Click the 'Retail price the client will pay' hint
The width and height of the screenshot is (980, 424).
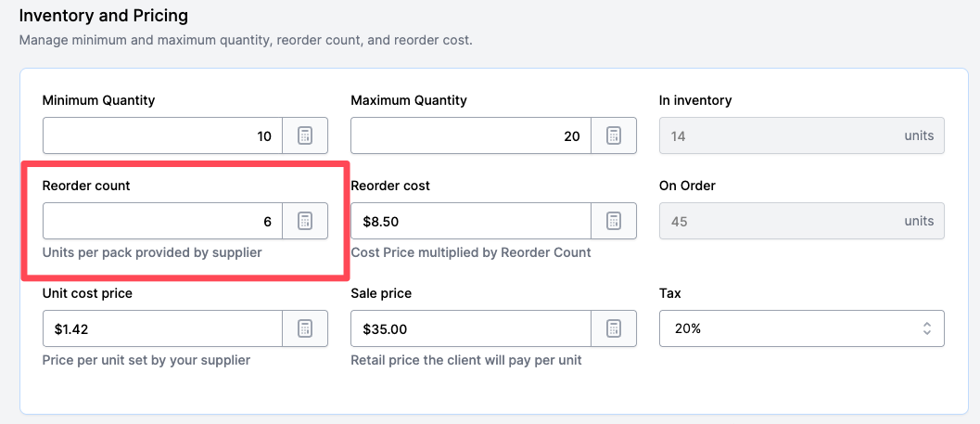click(465, 360)
